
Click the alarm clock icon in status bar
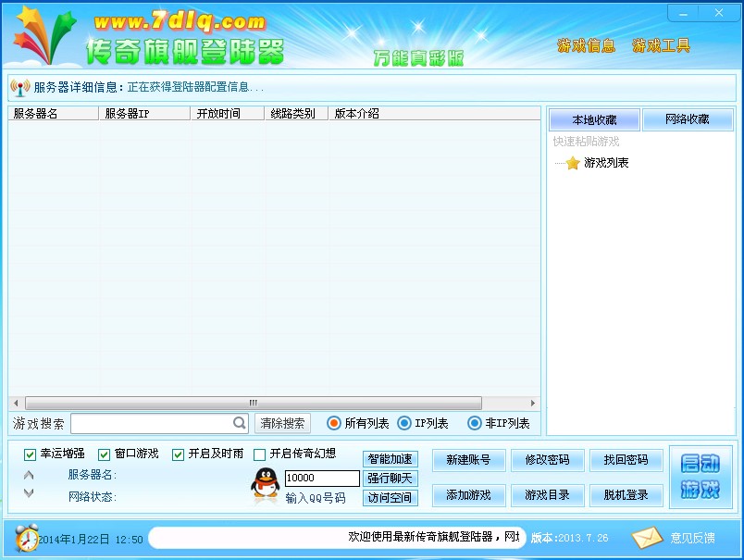point(26,538)
